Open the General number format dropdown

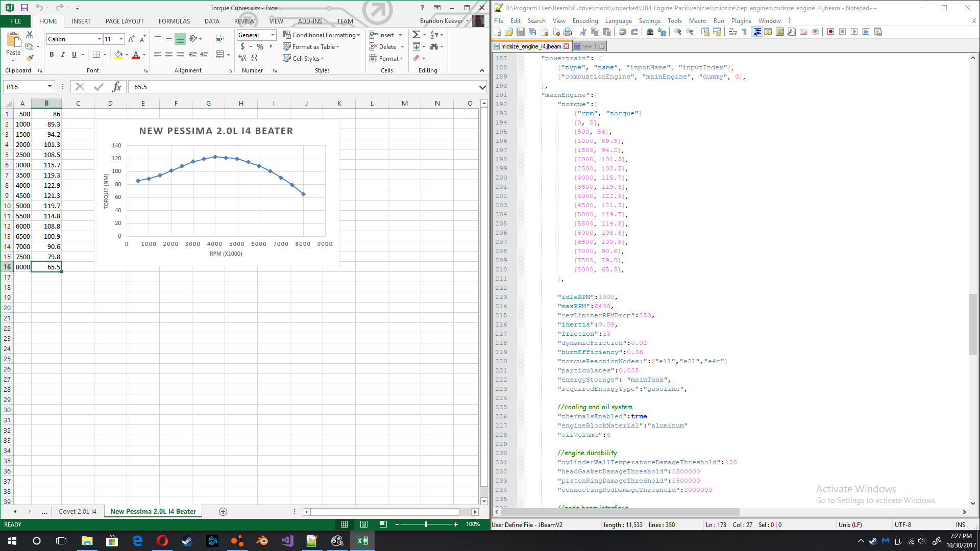(x=273, y=35)
